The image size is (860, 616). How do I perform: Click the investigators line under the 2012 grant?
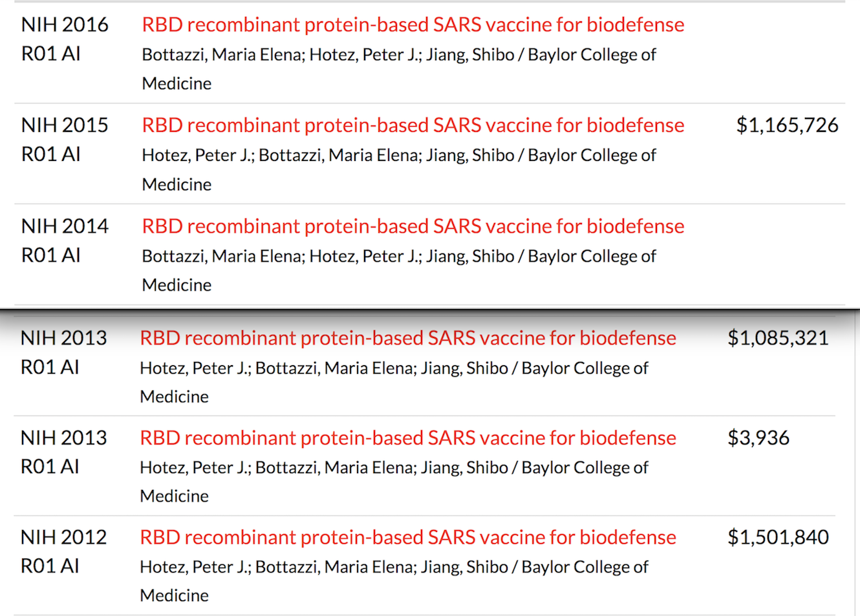coord(393,568)
